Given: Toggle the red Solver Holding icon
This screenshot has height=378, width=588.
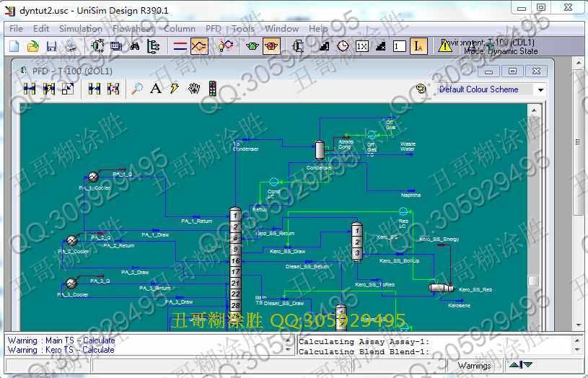Looking at the screenshot, I should [271, 46].
